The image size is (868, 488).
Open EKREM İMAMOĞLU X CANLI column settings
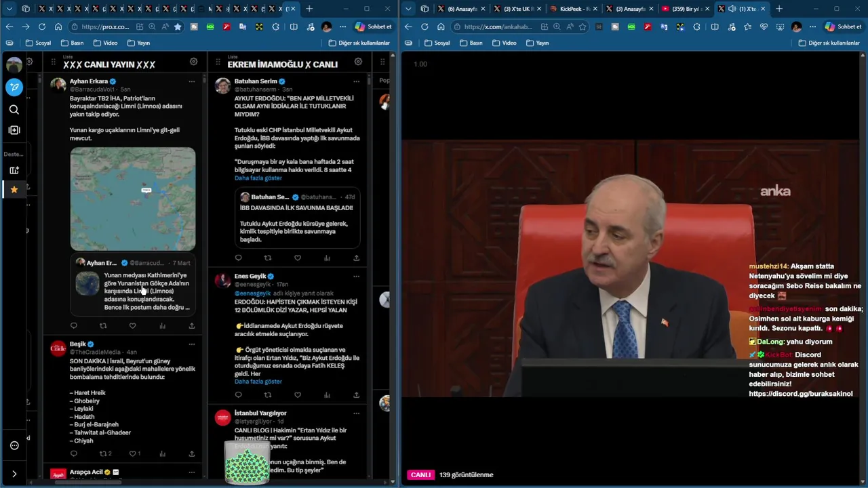click(358, 62)
